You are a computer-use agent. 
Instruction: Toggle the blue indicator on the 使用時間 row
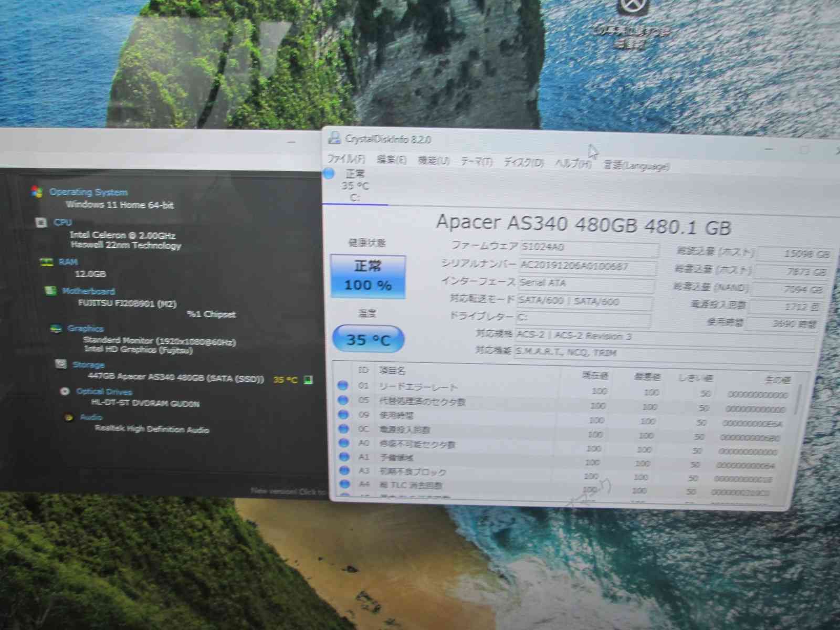click(343, 414)
